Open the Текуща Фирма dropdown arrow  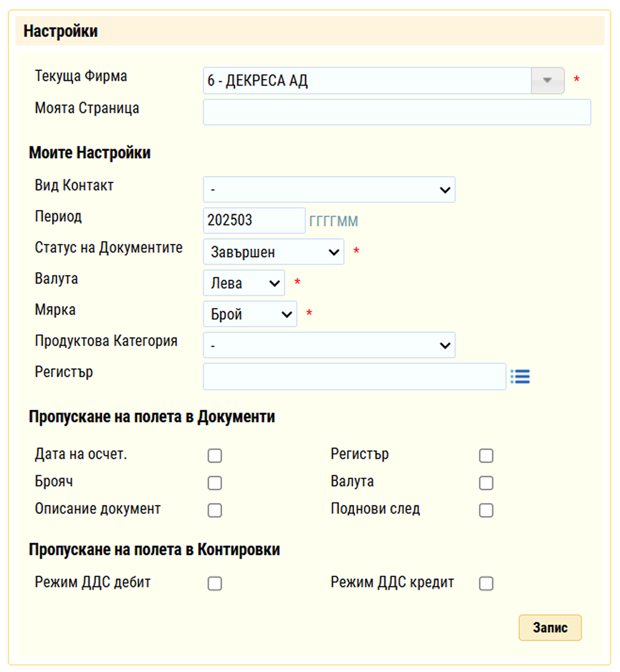(x=547, y=81)
